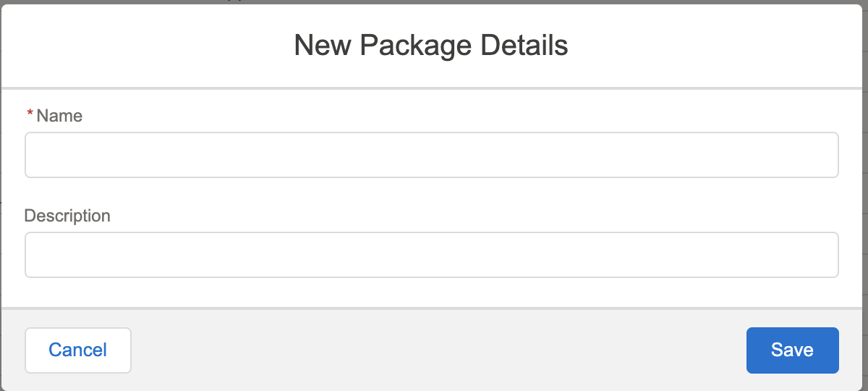Screen dimensions: 868x391
Task: Click the Description input field
Action: click(432, 255)
